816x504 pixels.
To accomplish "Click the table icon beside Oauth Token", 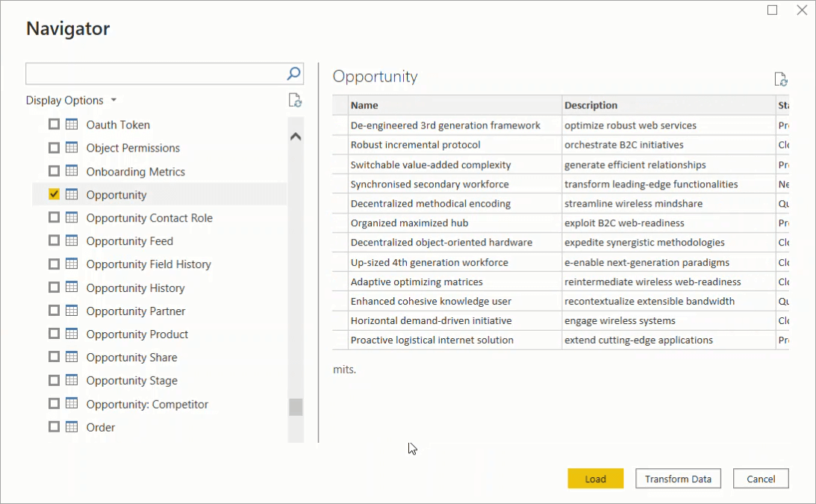I will coord(71,125).
